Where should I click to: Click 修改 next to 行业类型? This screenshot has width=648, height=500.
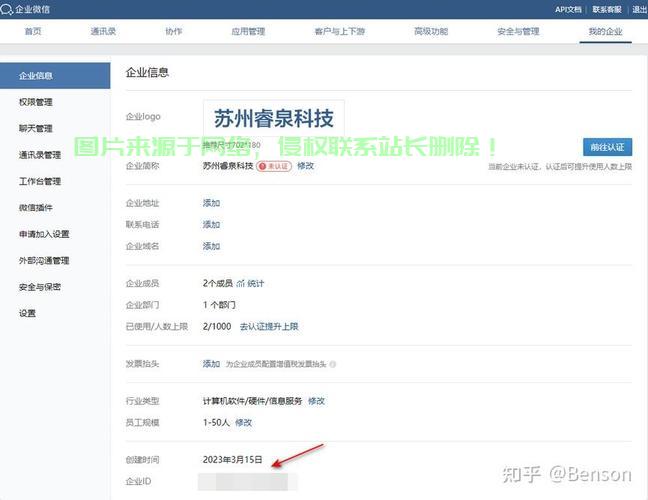click(317, 401)
